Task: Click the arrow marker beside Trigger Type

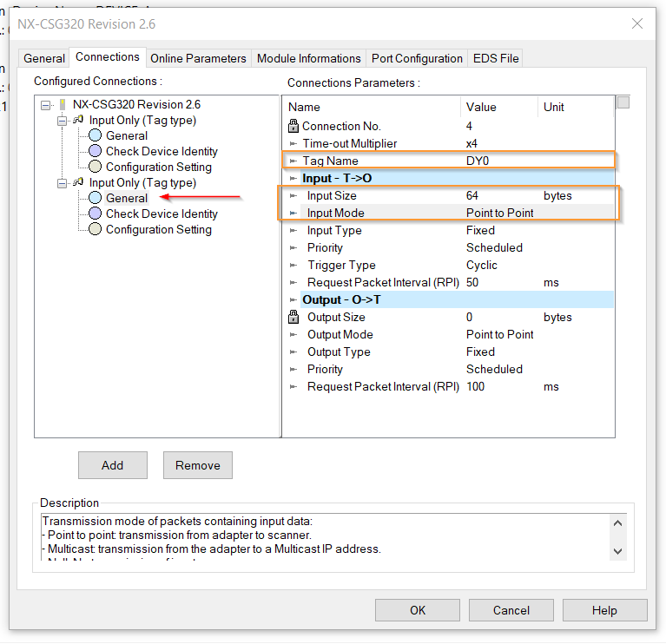Action: tap(293, 266)
